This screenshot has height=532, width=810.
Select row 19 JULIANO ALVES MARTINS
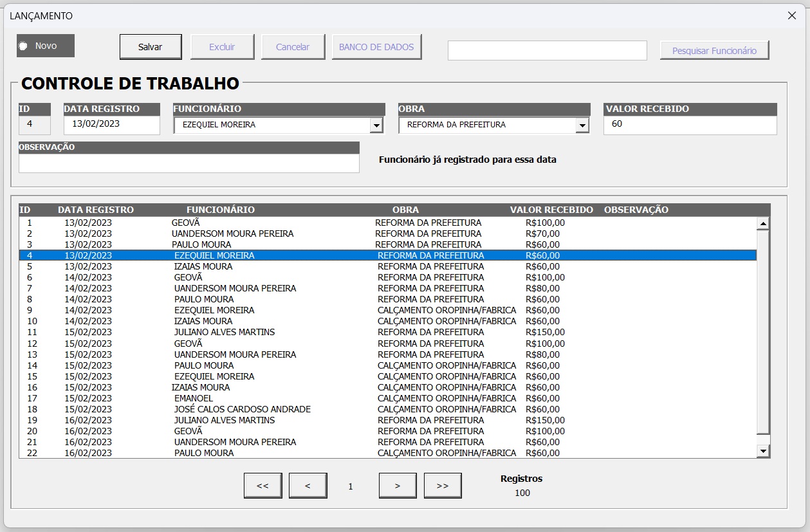(388, 420)
